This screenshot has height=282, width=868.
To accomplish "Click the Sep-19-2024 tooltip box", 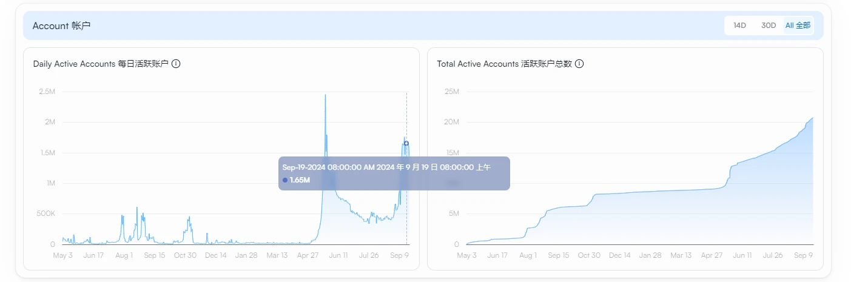I will pyautogui.click(x=394, y=173).
